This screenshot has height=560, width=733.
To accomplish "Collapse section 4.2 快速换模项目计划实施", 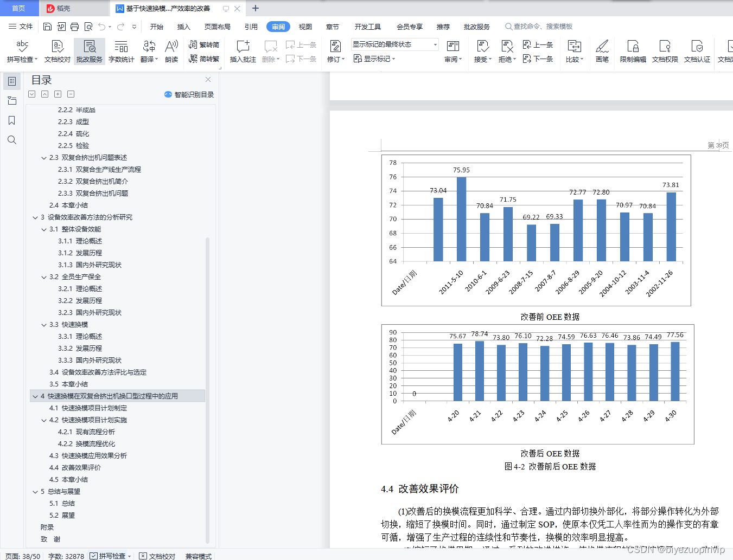I will [x=44, y=420].
